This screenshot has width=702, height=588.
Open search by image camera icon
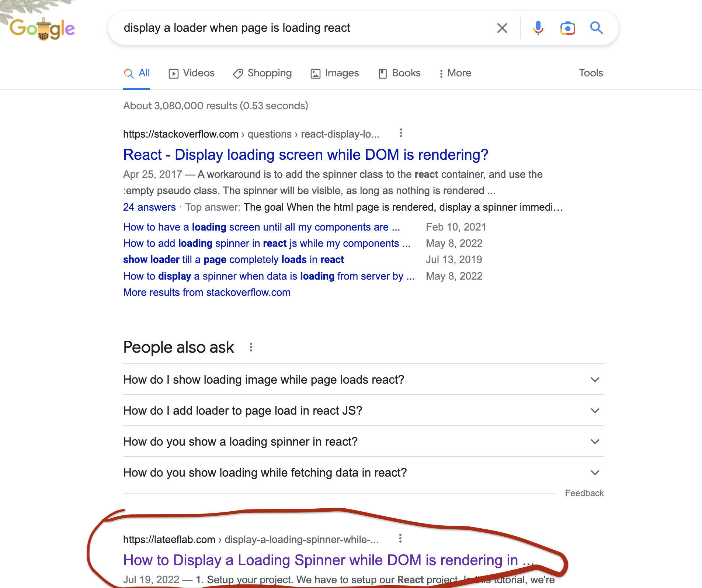(x=567, y=28)
